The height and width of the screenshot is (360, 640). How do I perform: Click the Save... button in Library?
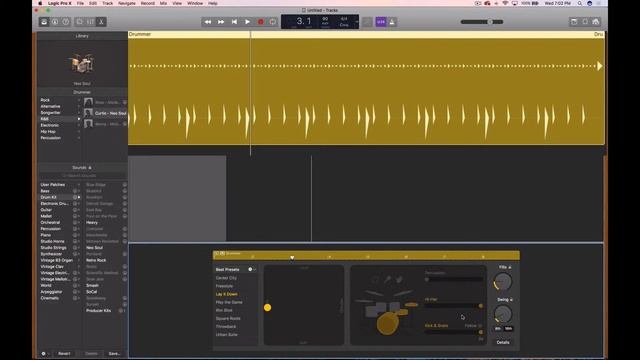(114, 353)
